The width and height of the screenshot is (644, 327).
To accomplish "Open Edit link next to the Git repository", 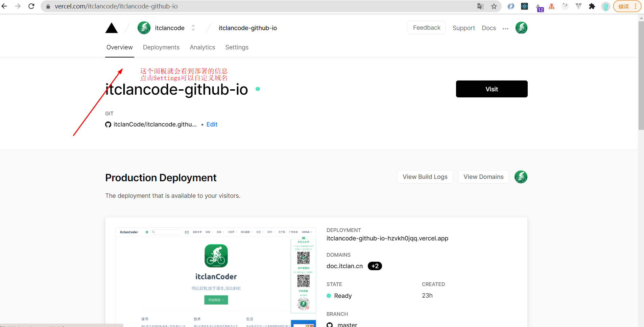I will [x=212, y=124].
